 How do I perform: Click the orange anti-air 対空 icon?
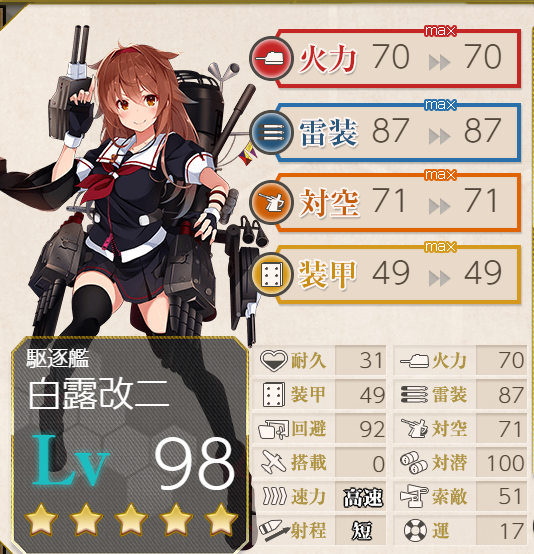[x=271, y=202]
